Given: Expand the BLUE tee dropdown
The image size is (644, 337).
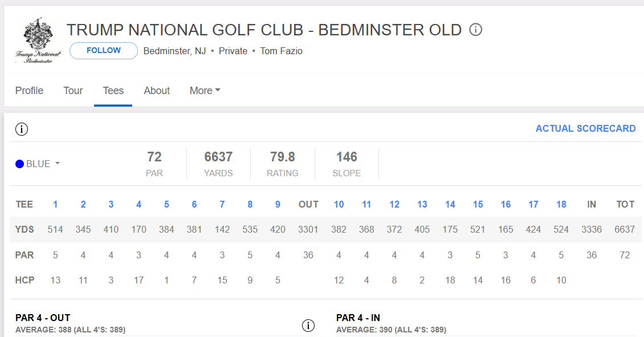Looking at the screenshot, I should coord(38,164).
